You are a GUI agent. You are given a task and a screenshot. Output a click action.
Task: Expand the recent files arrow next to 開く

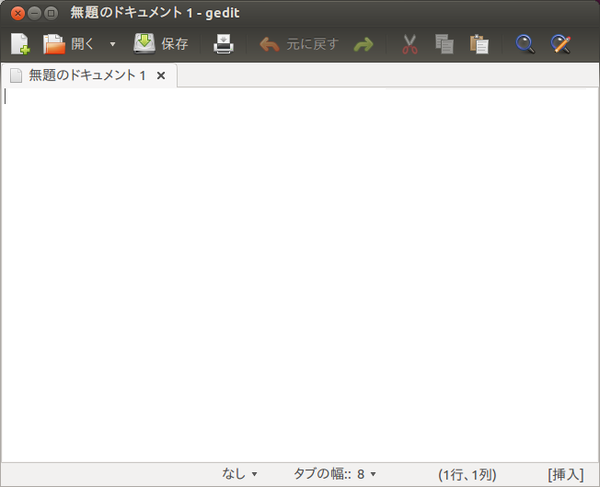click(x=112, y=44)
